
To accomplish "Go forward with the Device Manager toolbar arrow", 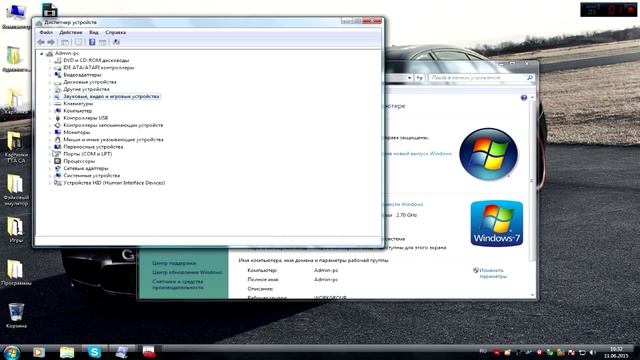I will pyautogui.click(x=51, y=42).
